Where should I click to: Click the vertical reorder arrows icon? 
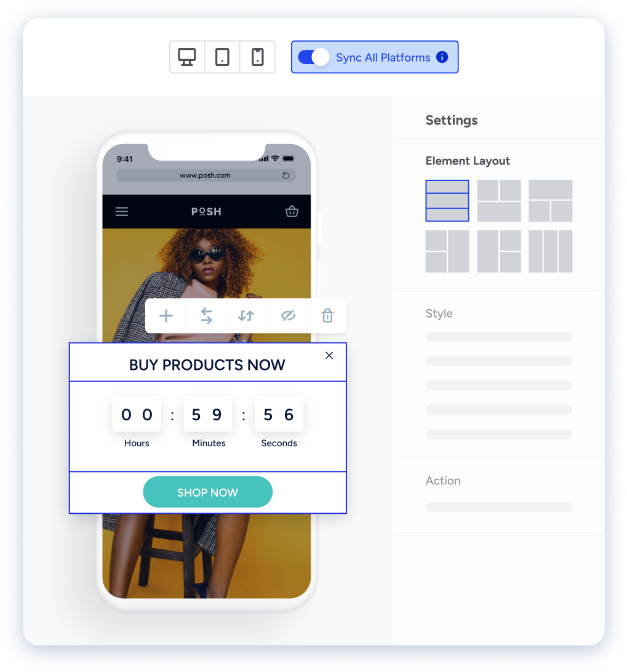pos(246,316)
